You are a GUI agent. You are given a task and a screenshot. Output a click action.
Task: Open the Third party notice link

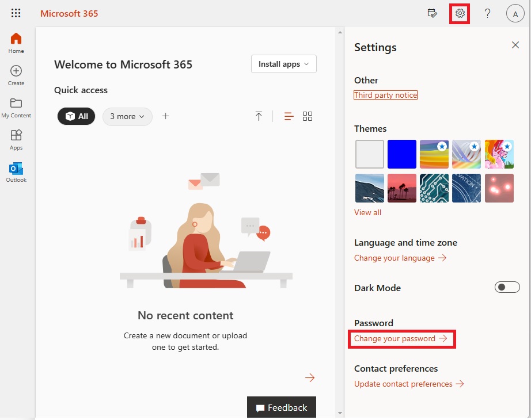[385, 95]
